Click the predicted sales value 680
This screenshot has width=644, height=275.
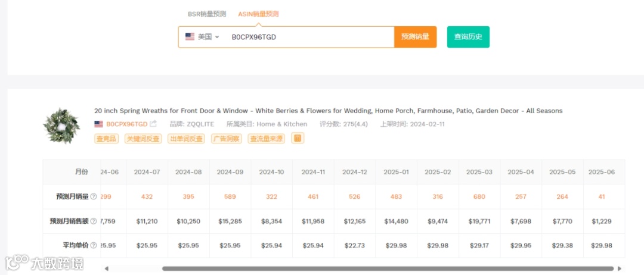[x=479, y=196]
